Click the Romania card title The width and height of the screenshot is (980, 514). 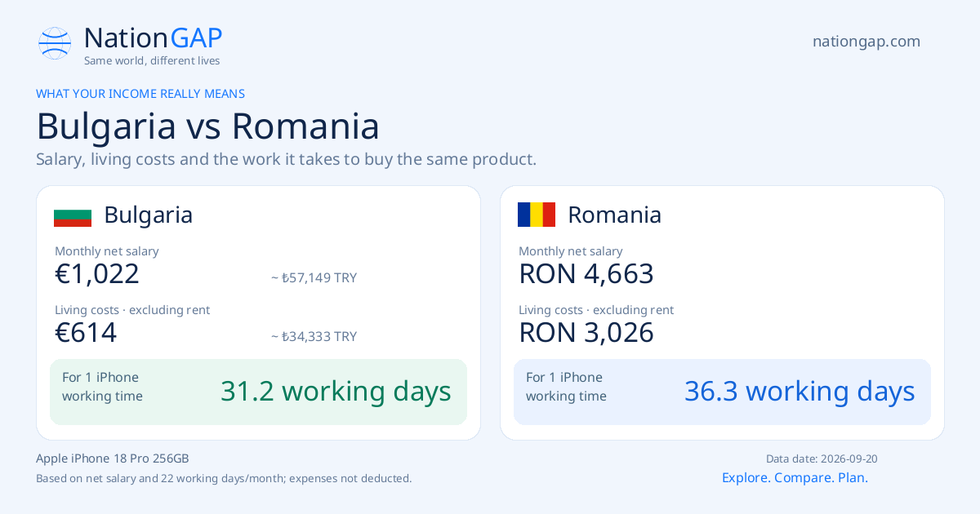coord(614,215)
